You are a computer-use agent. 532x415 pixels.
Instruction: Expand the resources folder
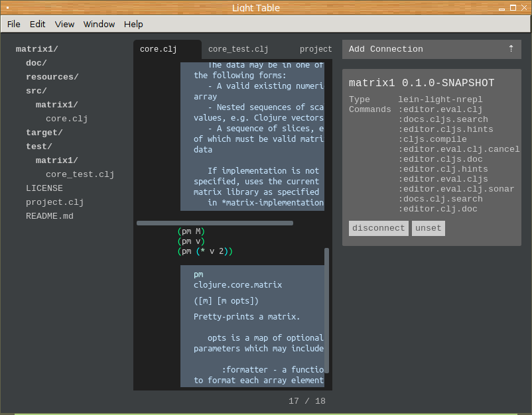click(52, 77)
